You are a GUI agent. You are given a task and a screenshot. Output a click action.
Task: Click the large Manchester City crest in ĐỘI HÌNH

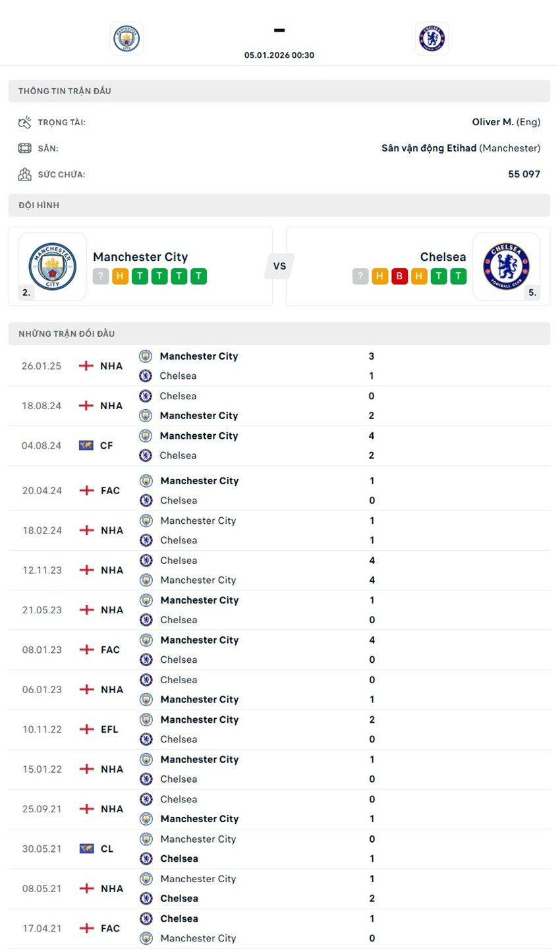pyautogui.click(x=51, y=266)
